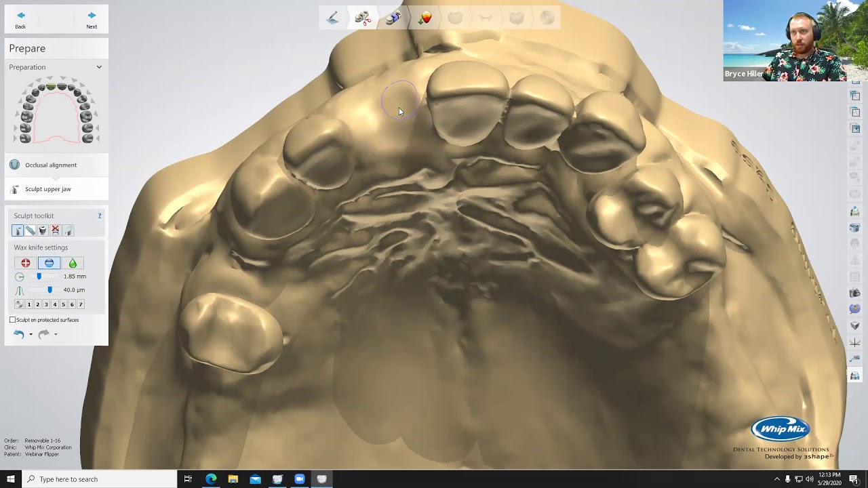Image resolution: width=868 pixels, height=488 pixels.
Task: Open Task View on the taskbar
Action: click(188, 479)
